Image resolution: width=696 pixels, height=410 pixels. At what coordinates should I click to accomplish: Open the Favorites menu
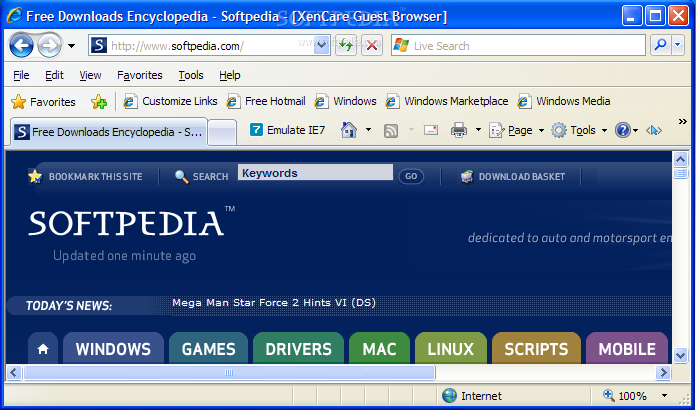point(139,75)
